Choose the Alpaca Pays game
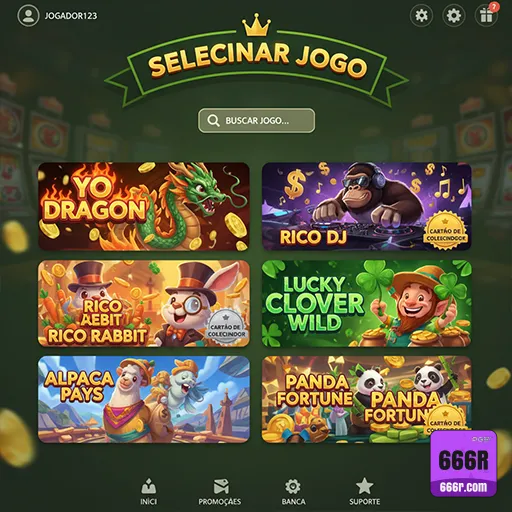Screen dimensions: 512x512 (144, 399)
